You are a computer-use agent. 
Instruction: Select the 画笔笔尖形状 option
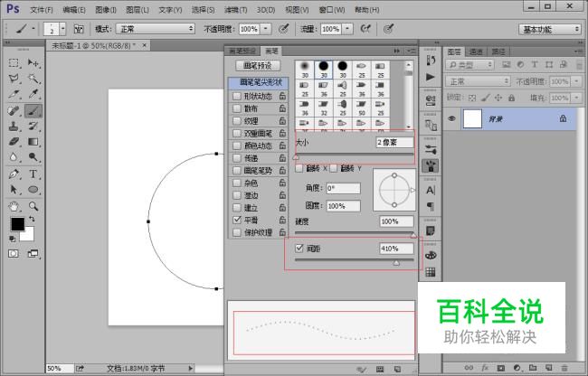point(258,83)
